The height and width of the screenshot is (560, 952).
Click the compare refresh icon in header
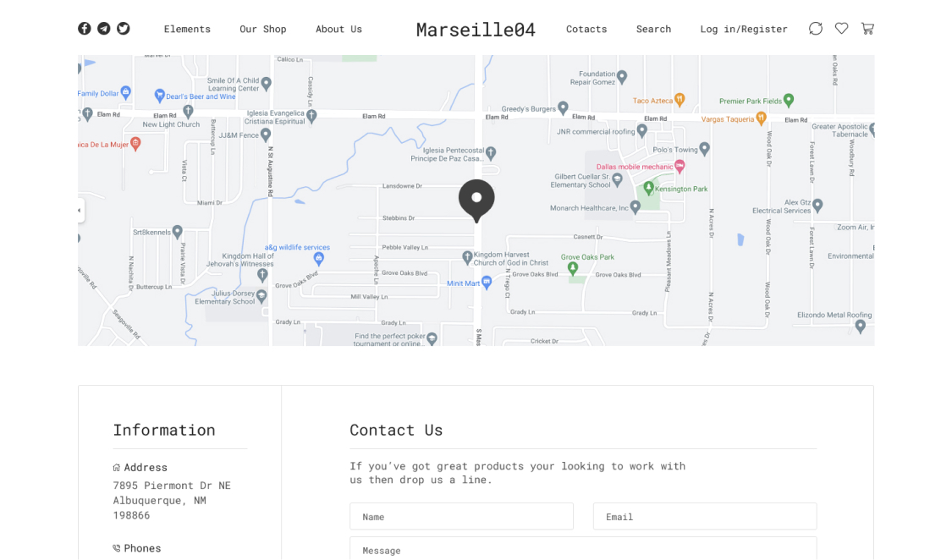pos(816,29)
